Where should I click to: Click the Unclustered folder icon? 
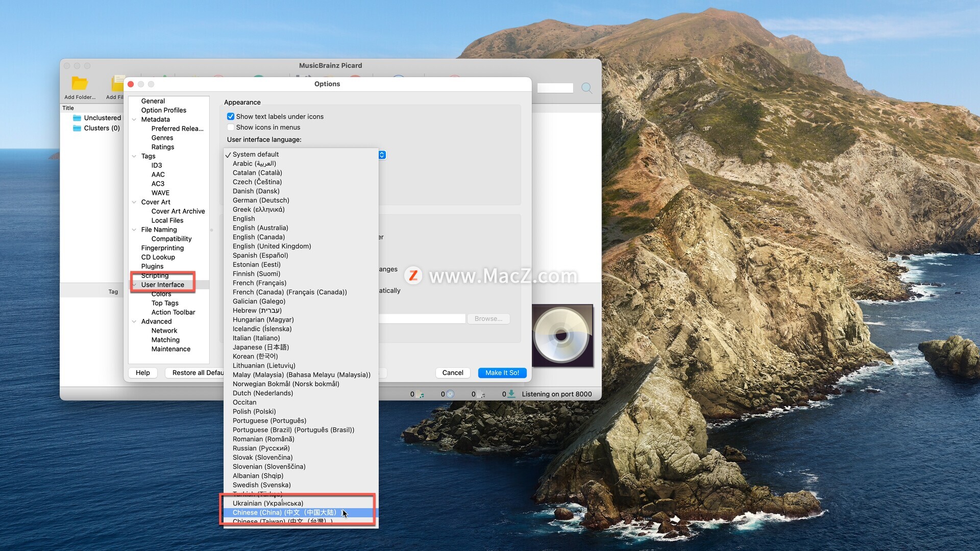tap(77, 118)
